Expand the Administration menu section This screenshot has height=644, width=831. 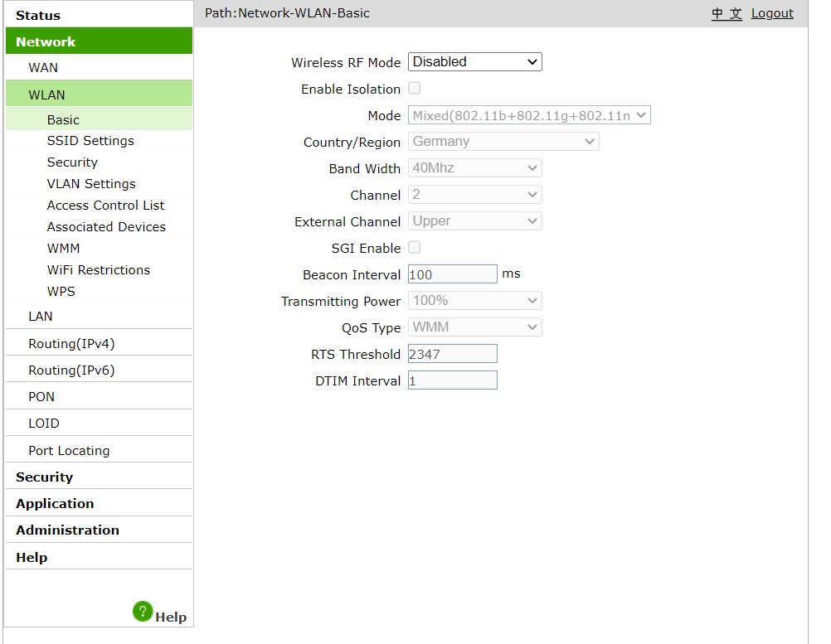(67, 530)
